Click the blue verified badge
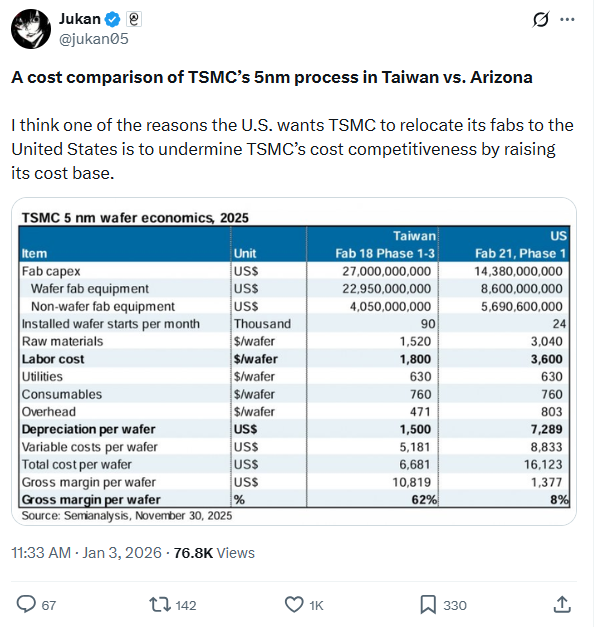The image size is (603, 627). 113,19
